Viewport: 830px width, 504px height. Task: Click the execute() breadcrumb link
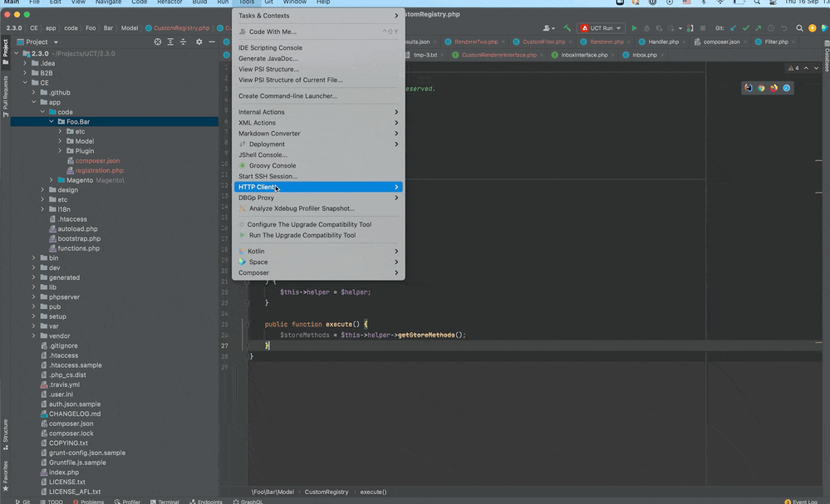click(x=373, y=492)
